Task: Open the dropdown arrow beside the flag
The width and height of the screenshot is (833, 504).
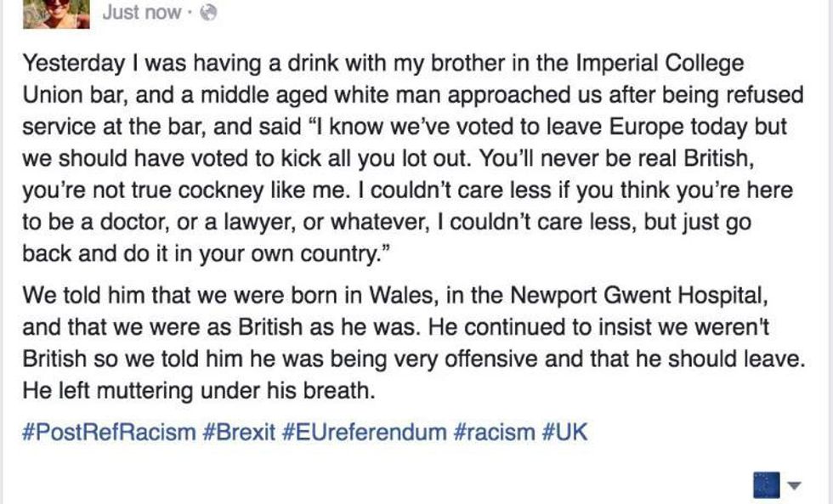Action: [x=796, y=486]
